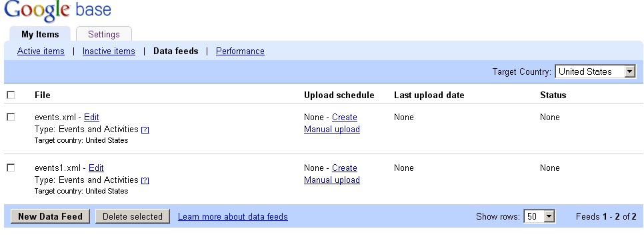Create upload schedule for events.xml
Viewport: 644px width, 241px height.
(x=345, y=117)
